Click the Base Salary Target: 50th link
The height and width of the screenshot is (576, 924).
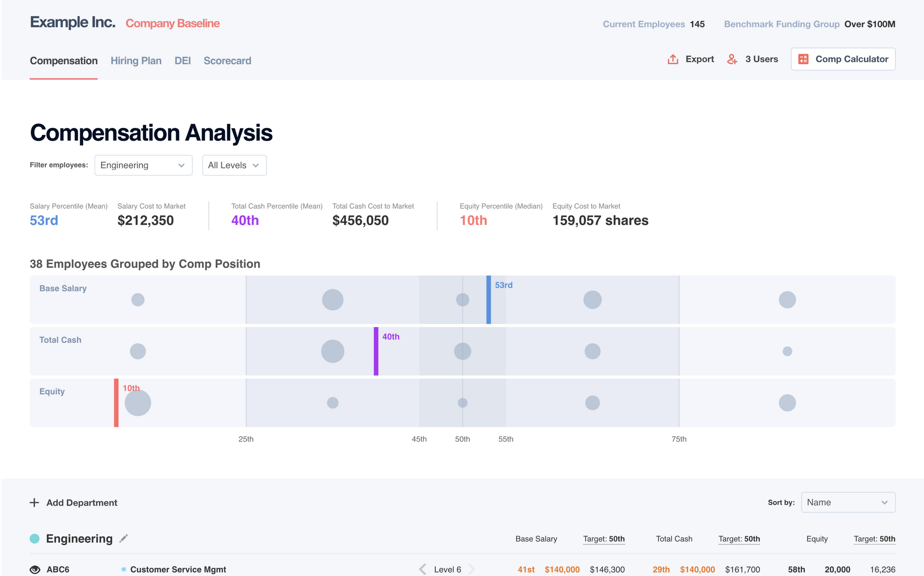pyautogui.click(x=603, y=539)
